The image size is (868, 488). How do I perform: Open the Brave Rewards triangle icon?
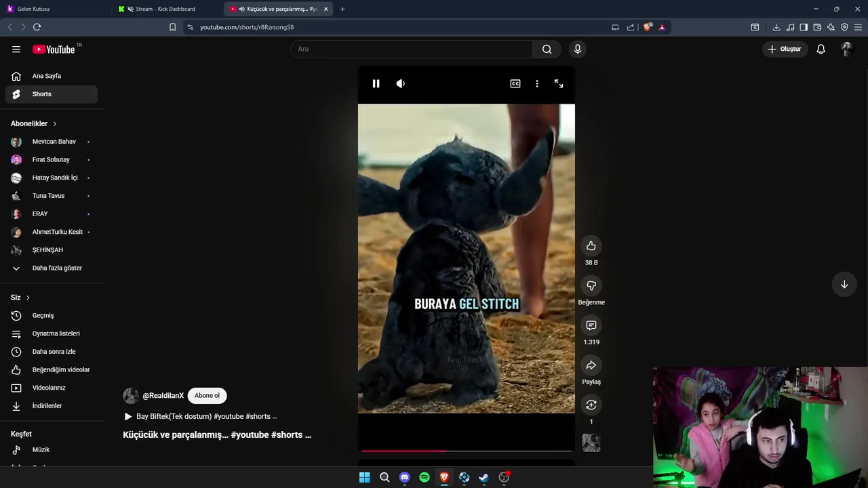tap(662, 27)
